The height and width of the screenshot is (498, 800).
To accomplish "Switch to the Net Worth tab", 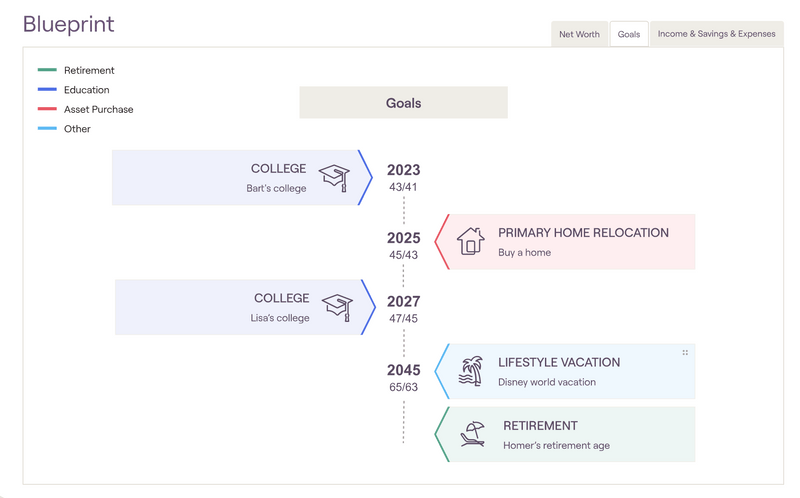I will point(579,34).
